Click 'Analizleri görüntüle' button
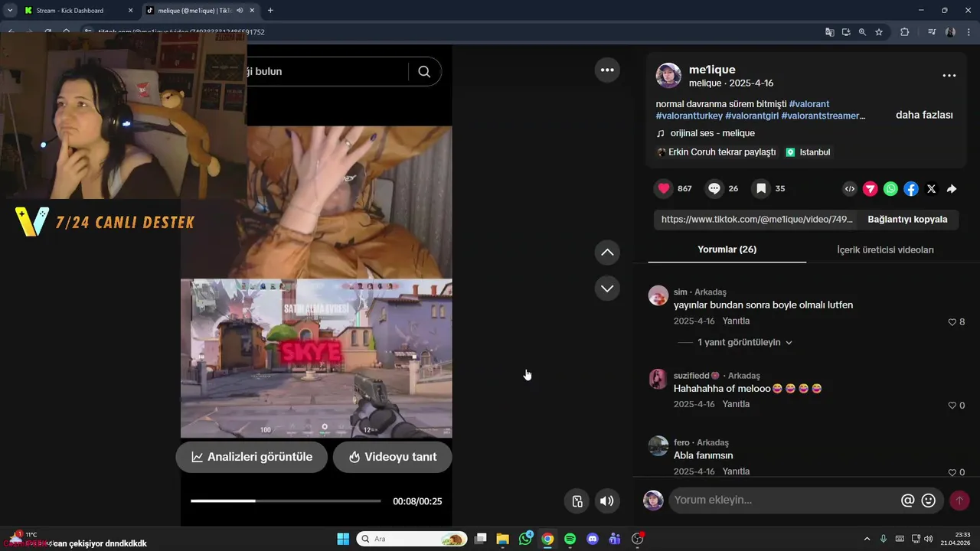980x551 pixels. click(252, 457)
